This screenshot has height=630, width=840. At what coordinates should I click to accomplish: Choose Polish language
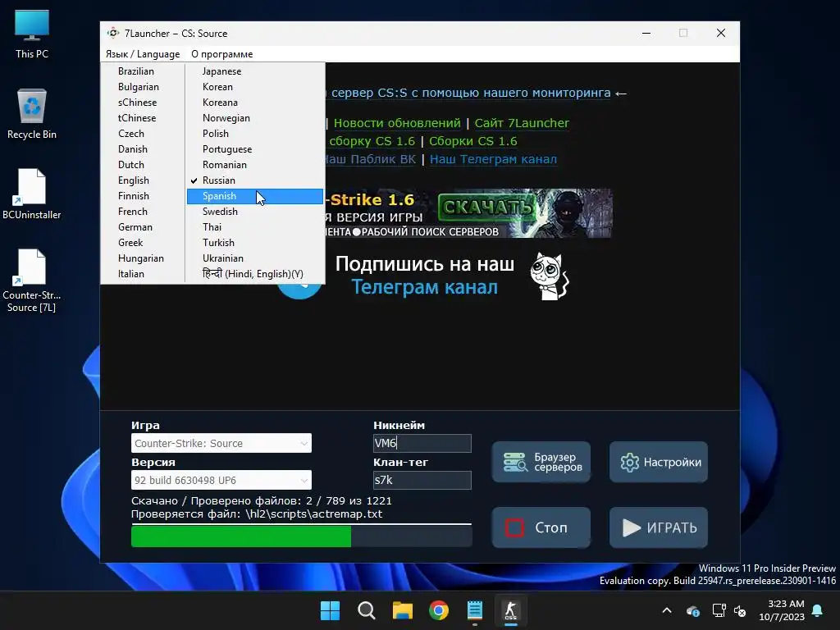255,134
